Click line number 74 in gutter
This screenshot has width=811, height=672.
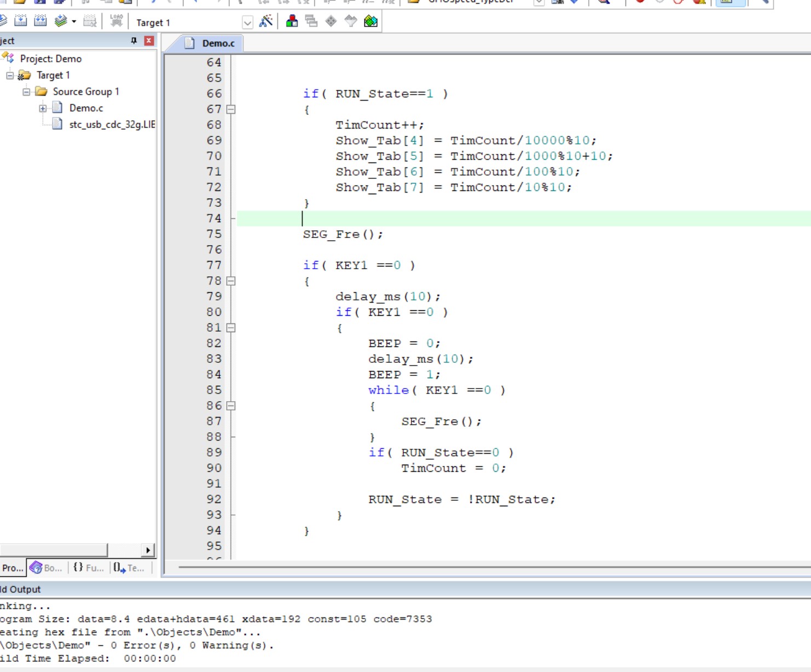[x=214, y=218]
